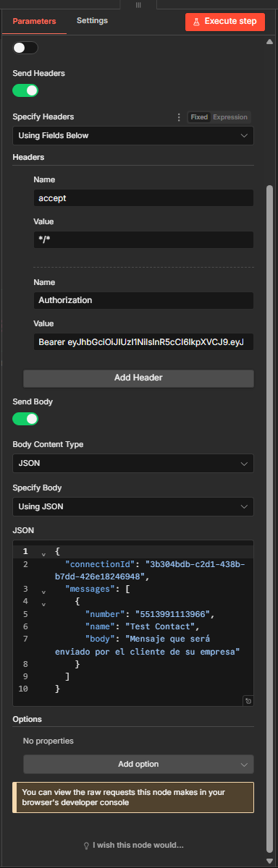Open the Specify Headers three-dot options menu

pos(179,117)
